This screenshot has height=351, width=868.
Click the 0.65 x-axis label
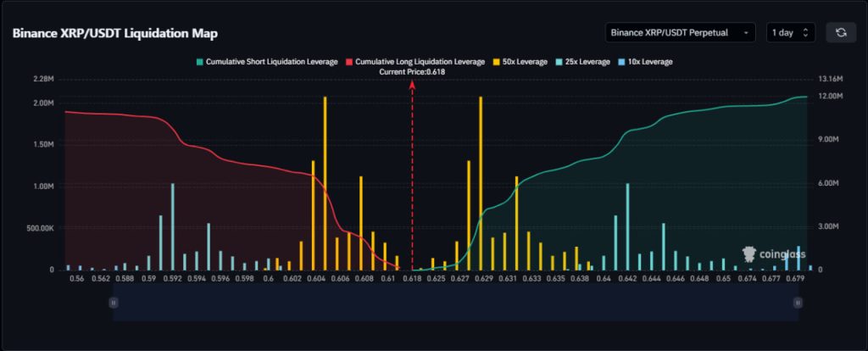point(723,279)
